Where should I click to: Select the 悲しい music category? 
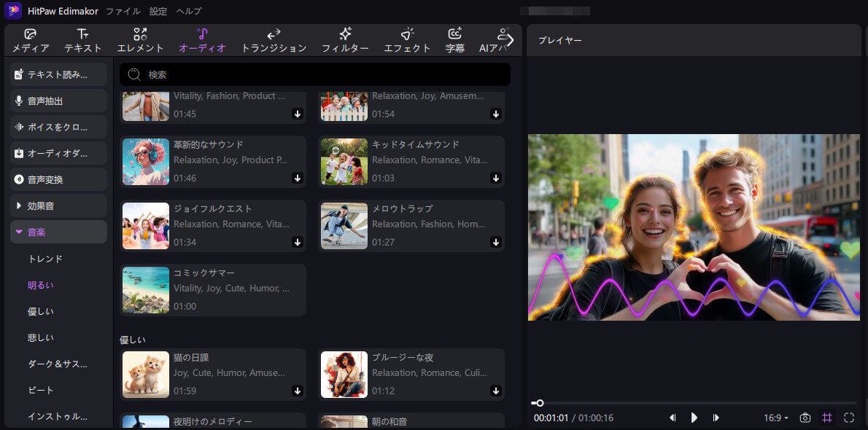coord(40,337)
